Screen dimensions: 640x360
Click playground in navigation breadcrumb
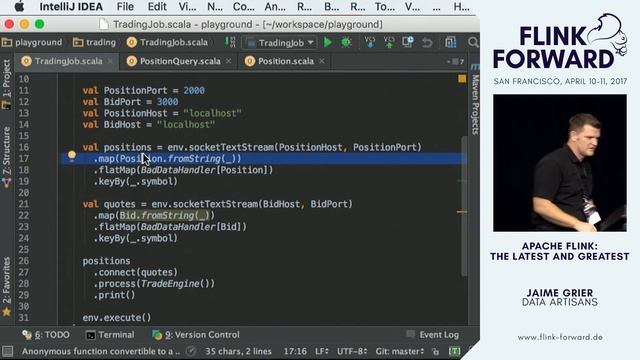33,42
